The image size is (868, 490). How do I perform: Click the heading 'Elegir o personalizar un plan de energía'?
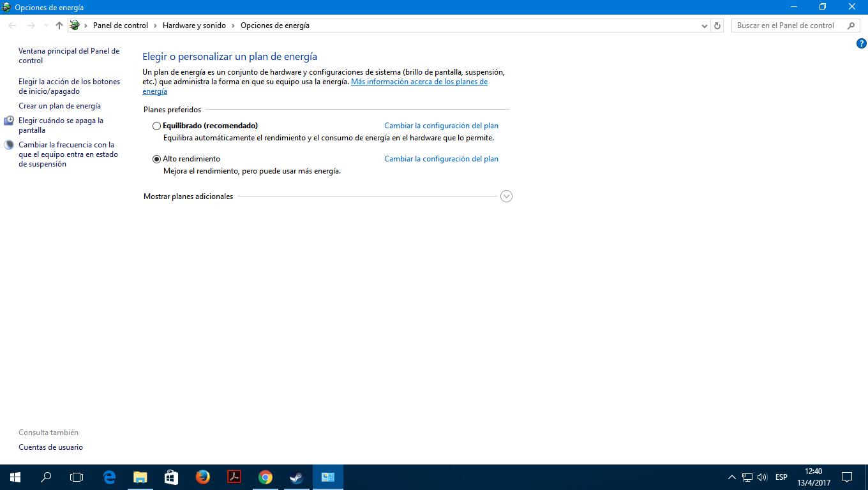tap(230, 57)
